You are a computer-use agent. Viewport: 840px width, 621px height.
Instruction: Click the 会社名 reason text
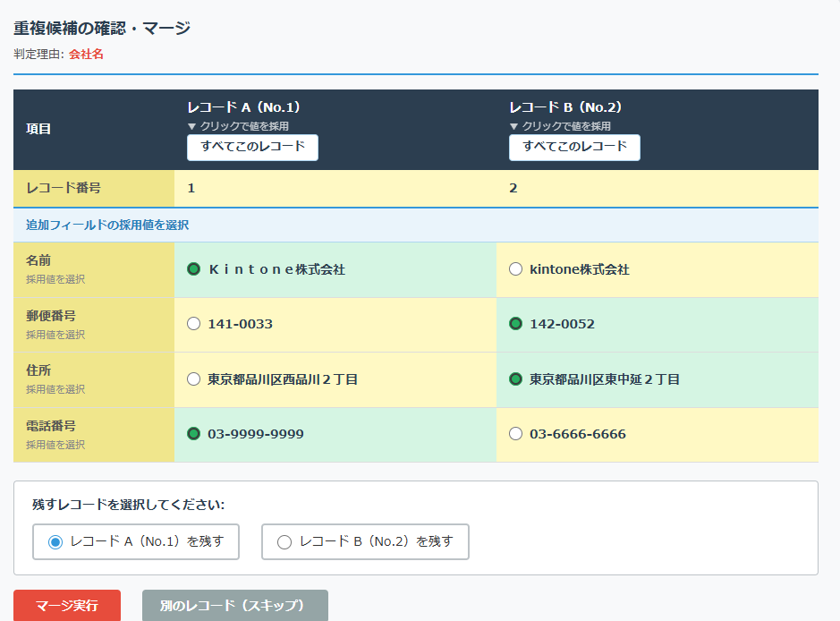coord(86,54)
